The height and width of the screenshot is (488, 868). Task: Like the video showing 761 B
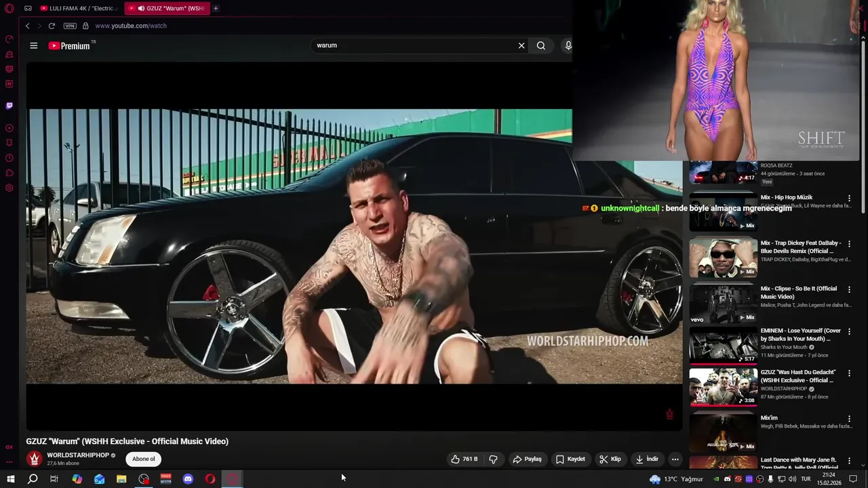[x=465, y=459]
